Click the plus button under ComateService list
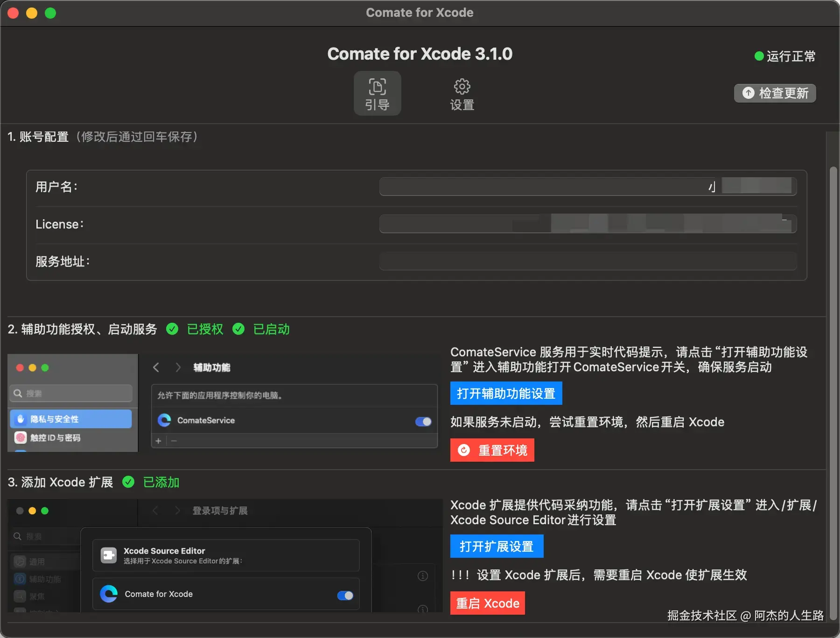Screen dimensions: 840x638 [158, 441]
